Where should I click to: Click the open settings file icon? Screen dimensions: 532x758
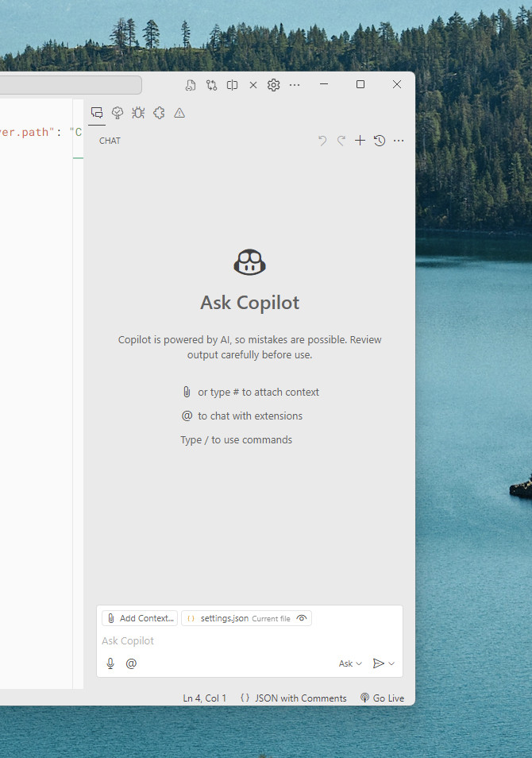point(191,85)
